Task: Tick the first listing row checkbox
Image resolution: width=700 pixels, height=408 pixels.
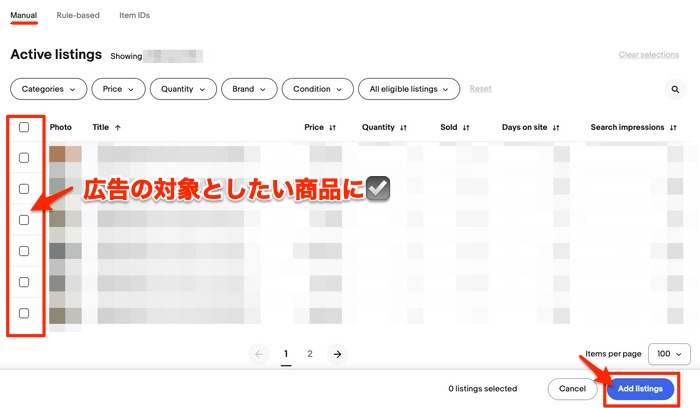Action: (x=24, y=158)
